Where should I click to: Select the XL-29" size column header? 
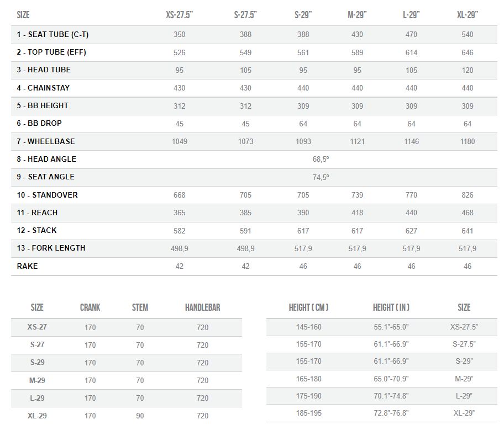point(468,15)
